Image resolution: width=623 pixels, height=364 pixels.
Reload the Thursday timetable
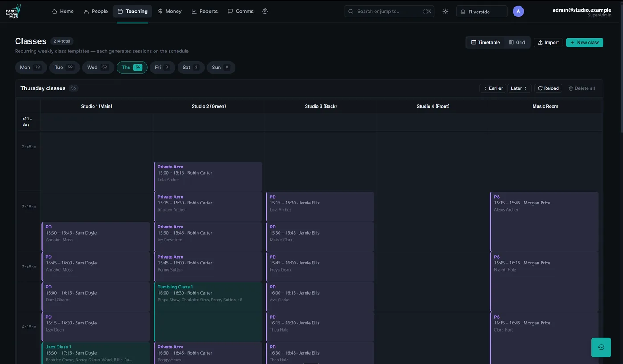tap(548, 88)
